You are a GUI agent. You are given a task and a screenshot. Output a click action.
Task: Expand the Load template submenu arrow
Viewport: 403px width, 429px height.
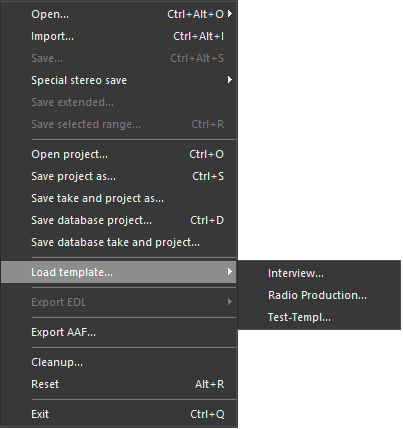(x=230, y=272)
